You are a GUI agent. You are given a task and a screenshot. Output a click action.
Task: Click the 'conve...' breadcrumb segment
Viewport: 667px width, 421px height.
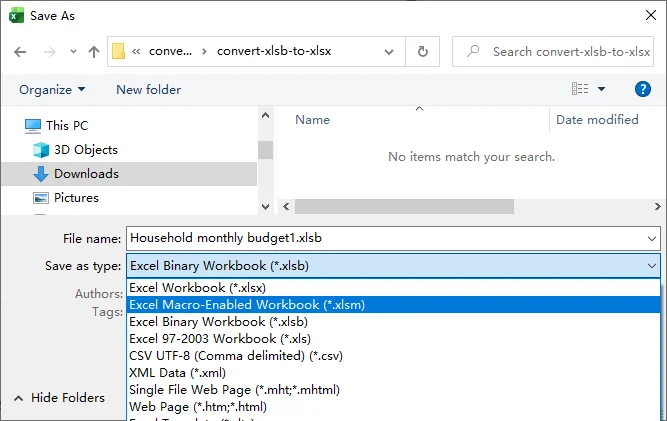pos(170,51)
